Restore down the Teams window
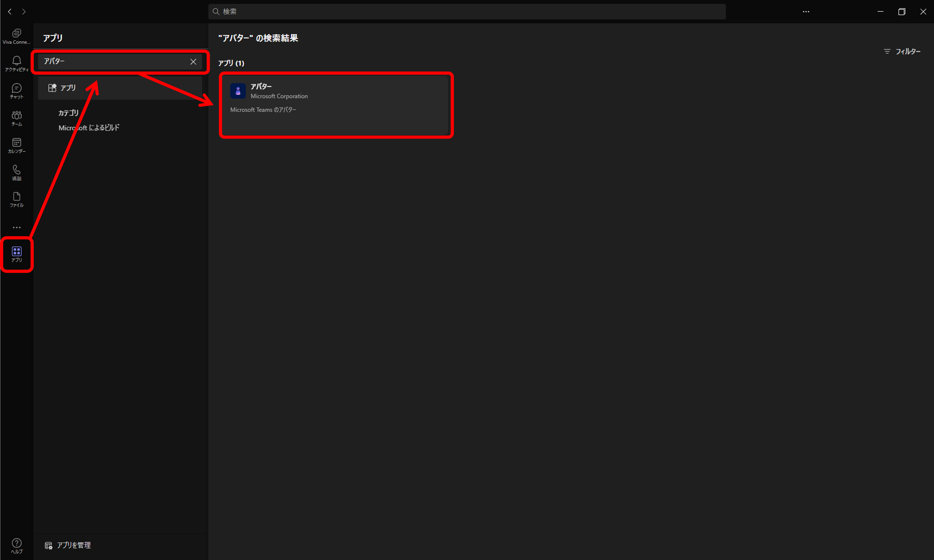 (902, 12)
